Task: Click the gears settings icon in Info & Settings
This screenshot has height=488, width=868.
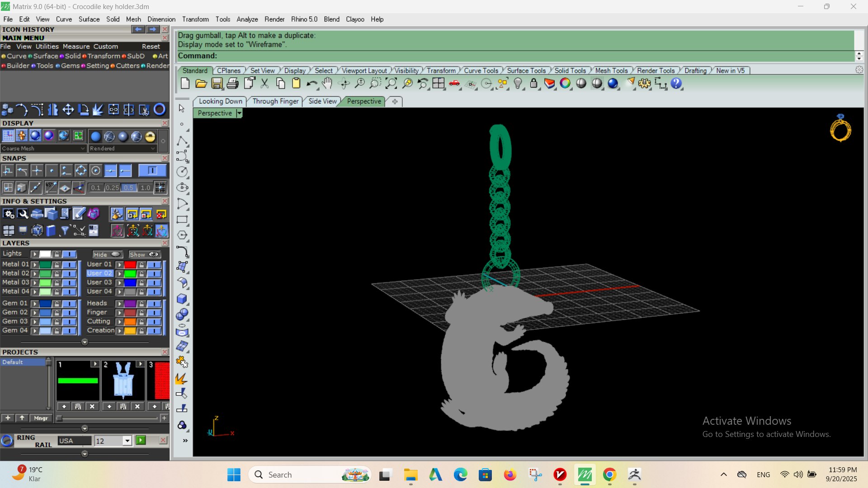Action: click(9, 214)
